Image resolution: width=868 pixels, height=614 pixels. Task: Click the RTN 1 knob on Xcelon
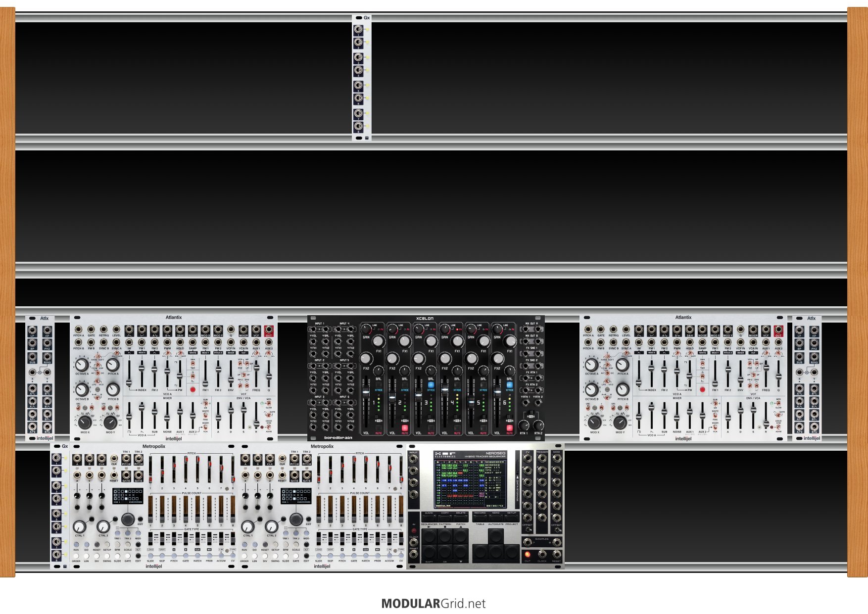pos(524,425)
